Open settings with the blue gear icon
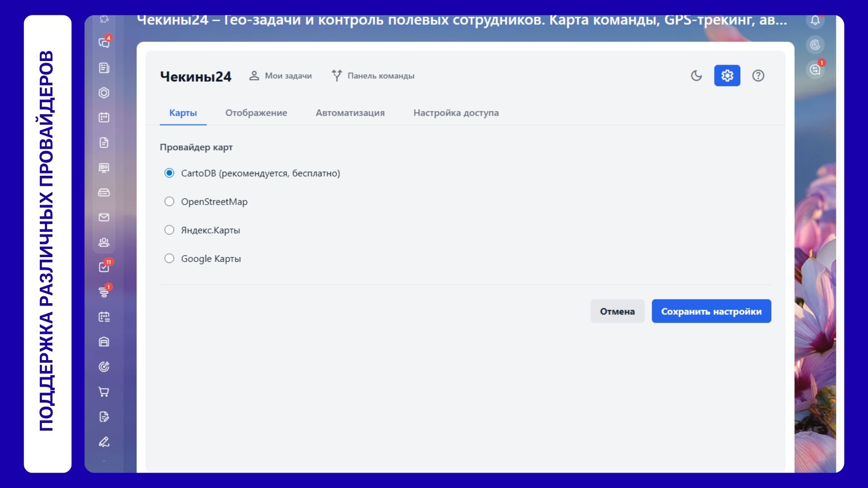This screenshot has height=488, width=868. (727, 75)
